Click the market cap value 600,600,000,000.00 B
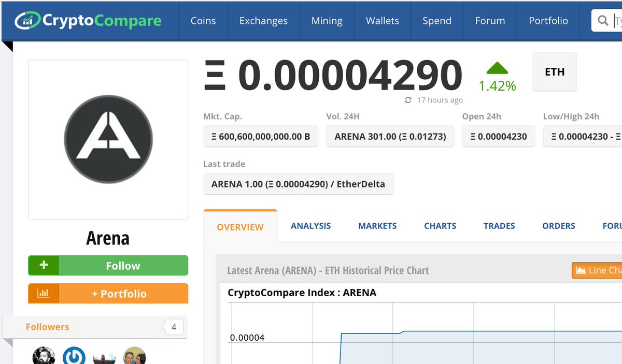This screenshot has width=622, height=364. tap(261, 137)
